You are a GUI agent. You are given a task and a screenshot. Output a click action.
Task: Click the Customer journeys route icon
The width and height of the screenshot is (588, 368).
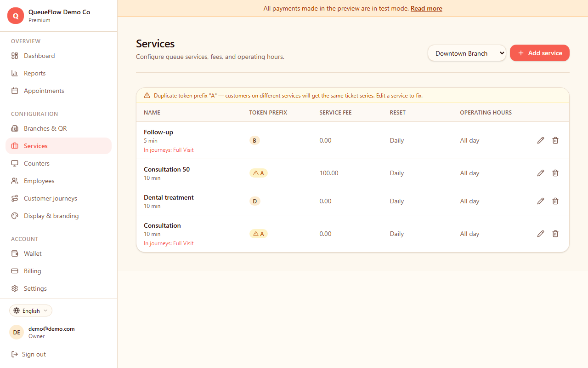click(x=15, y=198)
